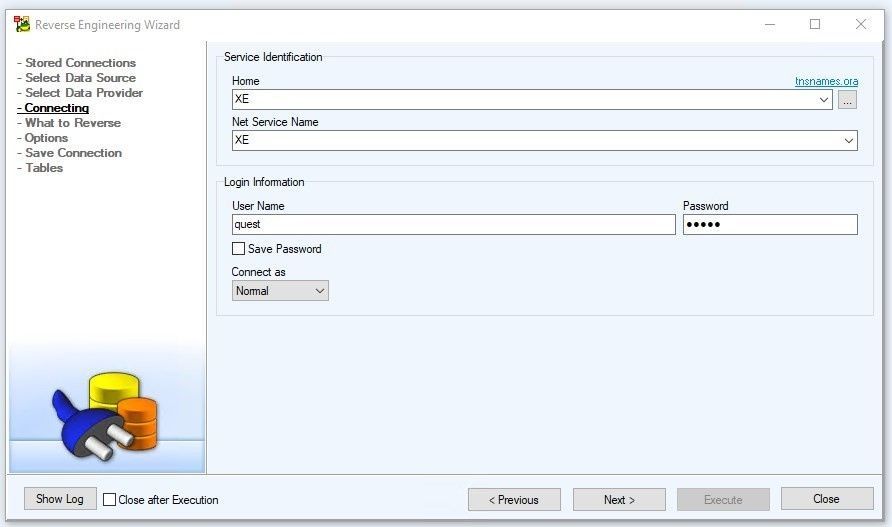The width and height of the screenshot is (892, 527).
Task: Open the Home browse ellipsis button
Action: click(x=847, y=100)
